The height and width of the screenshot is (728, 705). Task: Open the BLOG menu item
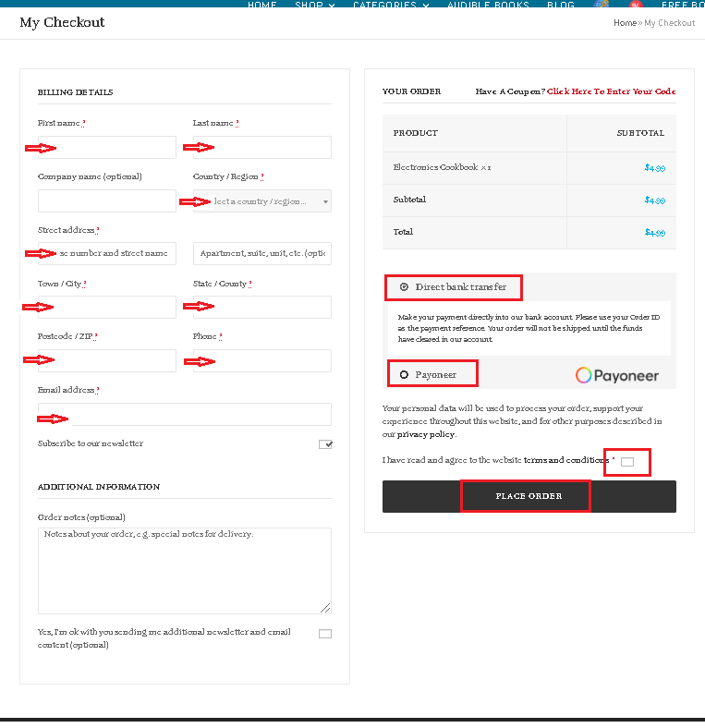click(561, 5)
